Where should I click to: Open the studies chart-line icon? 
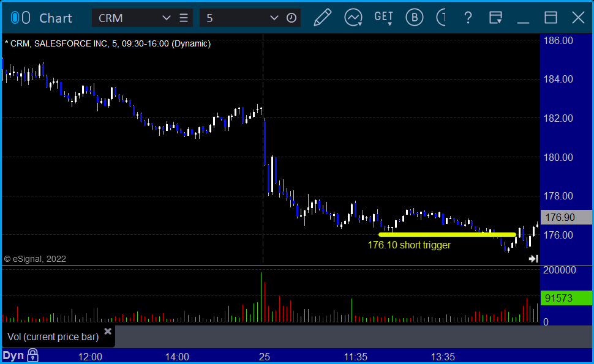(353, 18)
